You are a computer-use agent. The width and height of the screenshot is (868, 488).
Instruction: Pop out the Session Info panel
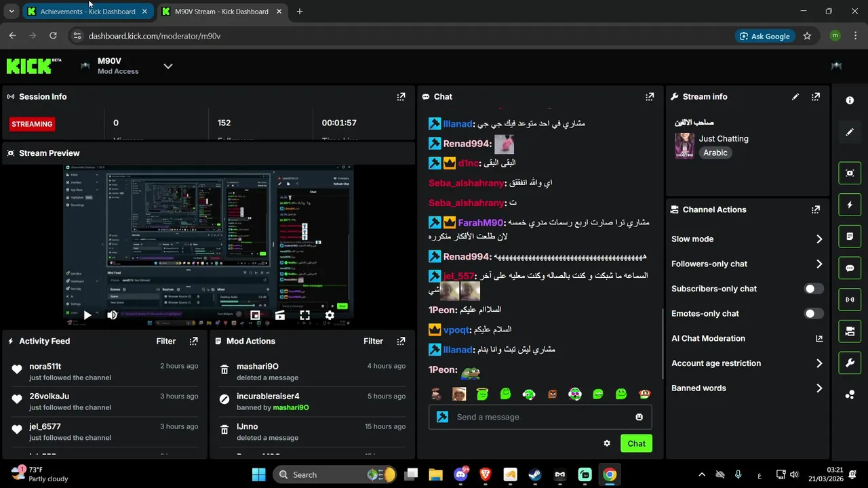(401, 97)
